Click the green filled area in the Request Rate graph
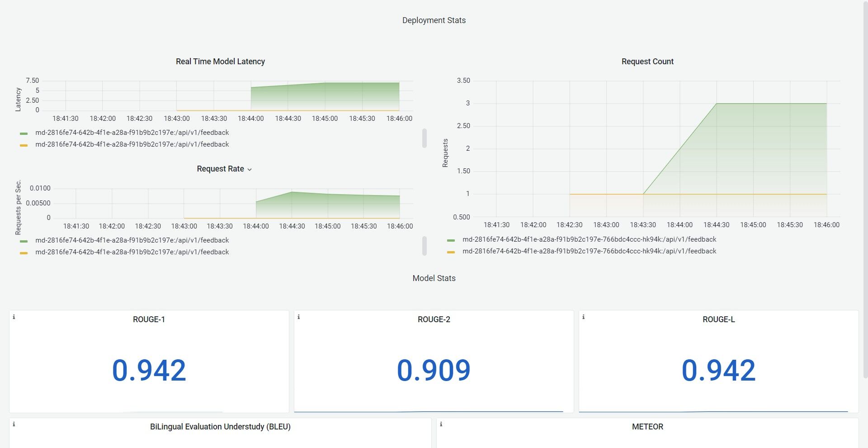Image resolution: width=868 pixels, height=448 pixels. 328,206
